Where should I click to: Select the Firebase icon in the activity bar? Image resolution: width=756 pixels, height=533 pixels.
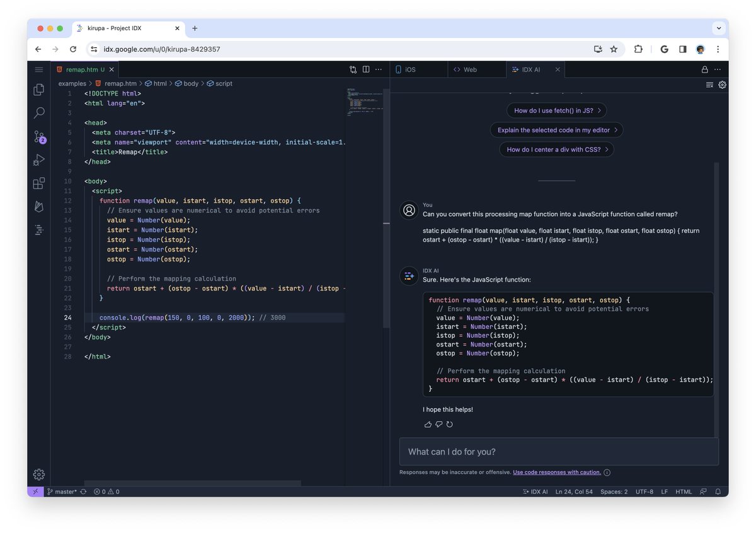point(38,206)
